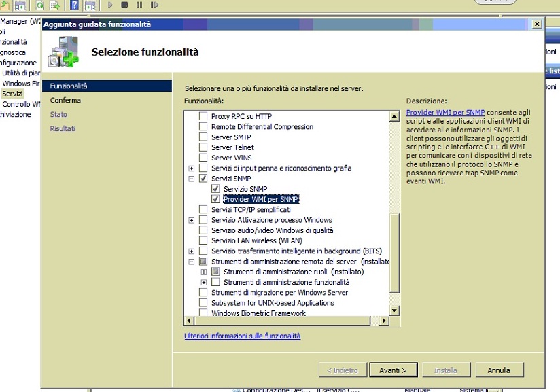This screenshot has height=392, width=560.
Task: Check Subsystem for UNIX-based Applications checkbox
Action: click(x=203, y=303)
